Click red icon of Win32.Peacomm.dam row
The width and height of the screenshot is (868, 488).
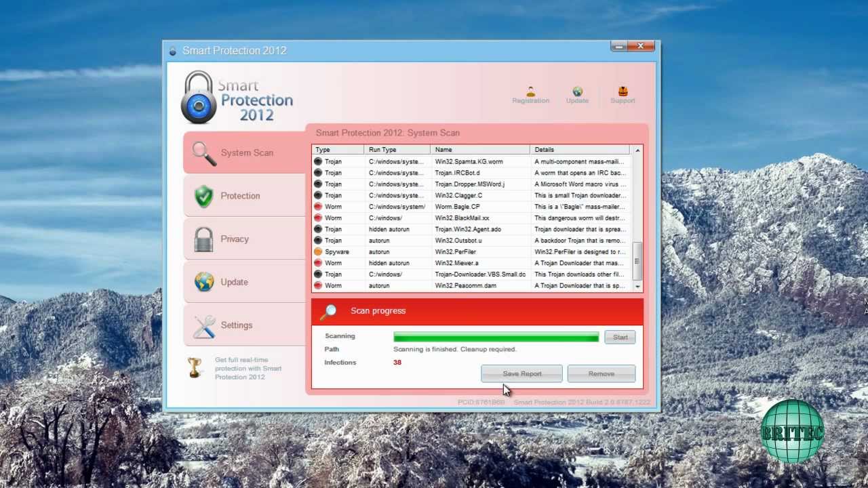pyautogui.click(x=317, y=285)
